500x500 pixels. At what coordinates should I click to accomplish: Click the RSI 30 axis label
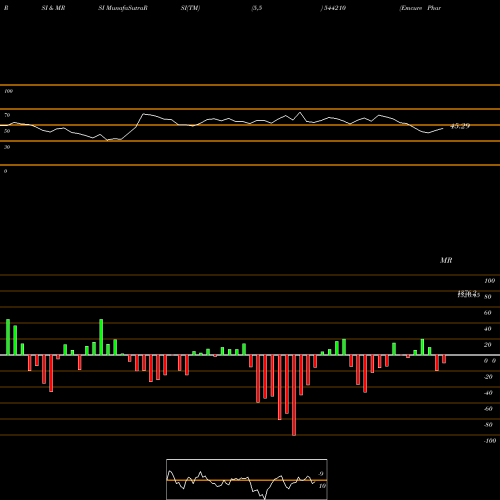click(7, 147)
